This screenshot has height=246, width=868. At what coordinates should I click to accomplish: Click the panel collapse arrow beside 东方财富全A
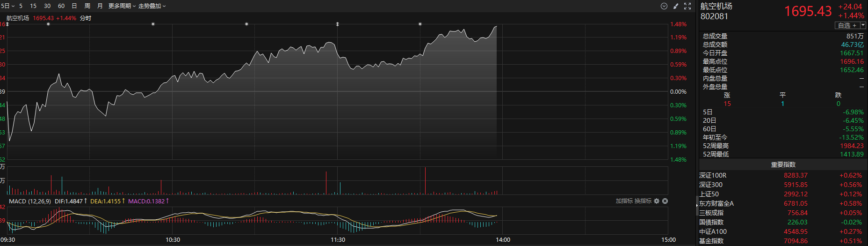[697, 204]
